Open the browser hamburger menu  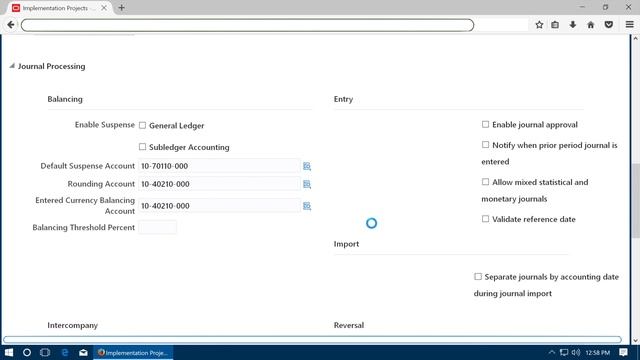pyautogui.click(x=629, y=25)
